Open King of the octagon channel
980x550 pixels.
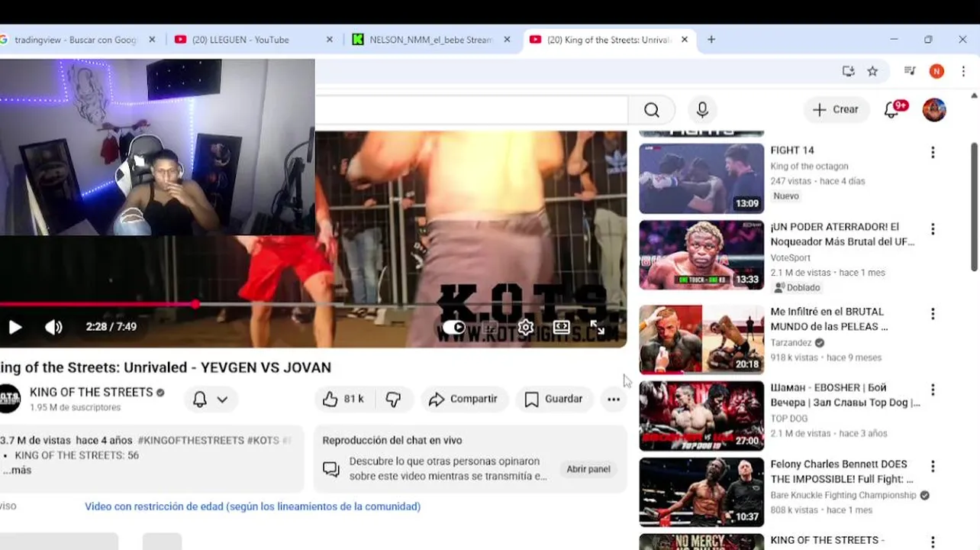[x=810, y=167]
